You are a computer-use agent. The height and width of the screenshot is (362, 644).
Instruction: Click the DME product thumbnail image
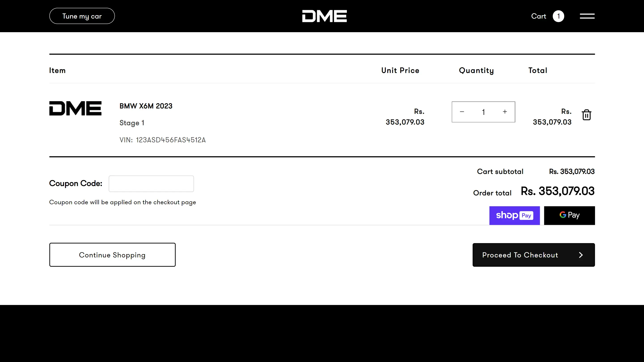point(75,108)
